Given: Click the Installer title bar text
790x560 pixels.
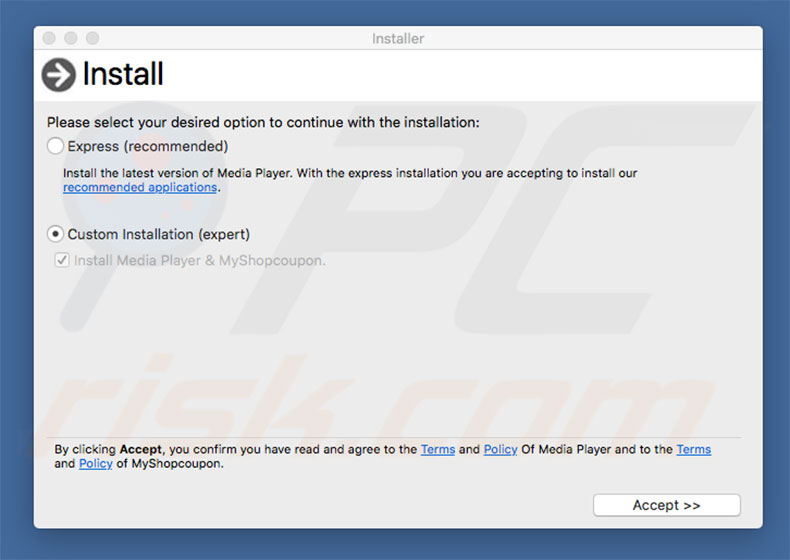Looking at the screenshot, I should [x=398, y=39].
